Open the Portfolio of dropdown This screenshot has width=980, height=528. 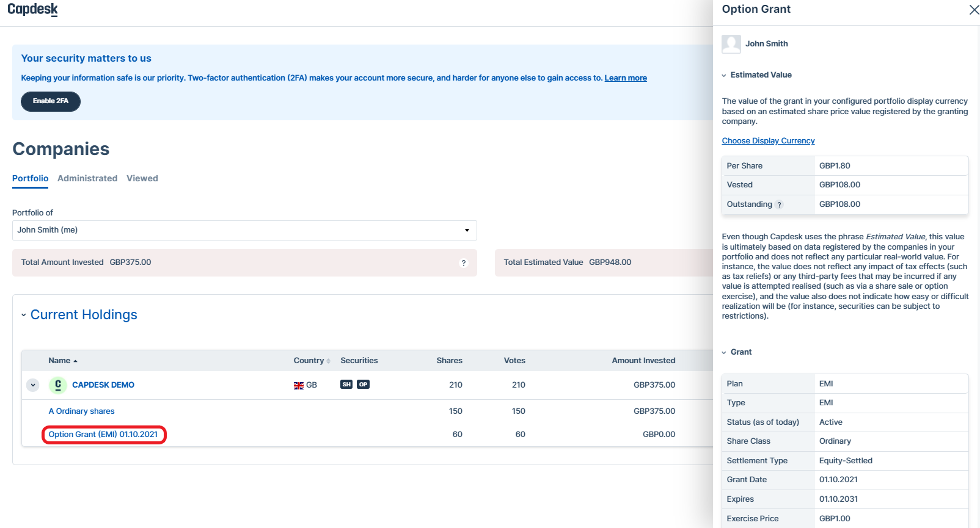pyautogui.click(x=244, y=230)
